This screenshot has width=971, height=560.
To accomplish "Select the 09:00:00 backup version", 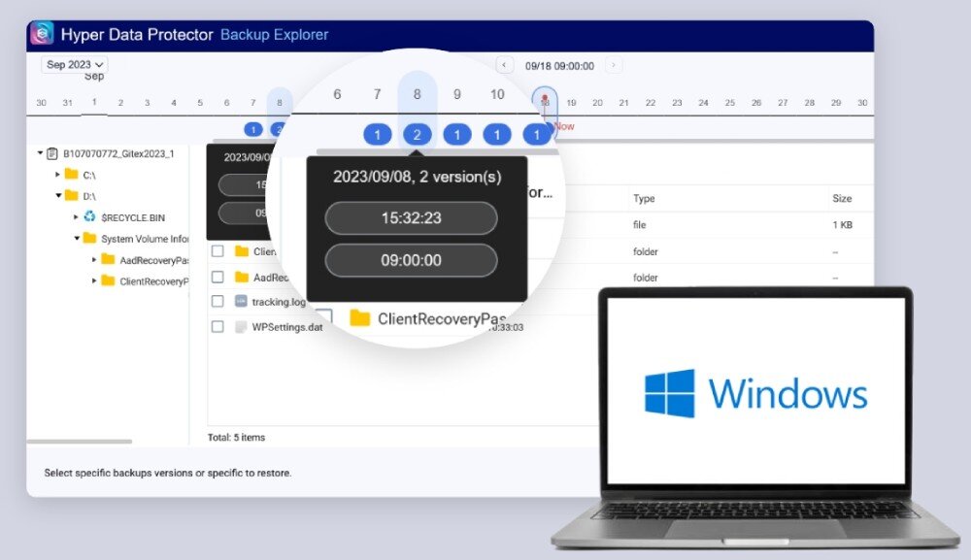I will (x=411, y=260).
